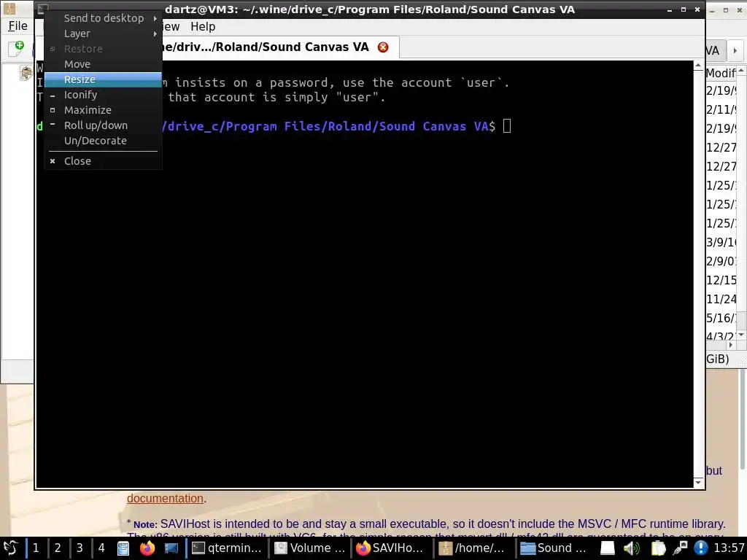Click the file list's horizontal scroll right arrow
747x560 pixels.
tap(731, 345)
